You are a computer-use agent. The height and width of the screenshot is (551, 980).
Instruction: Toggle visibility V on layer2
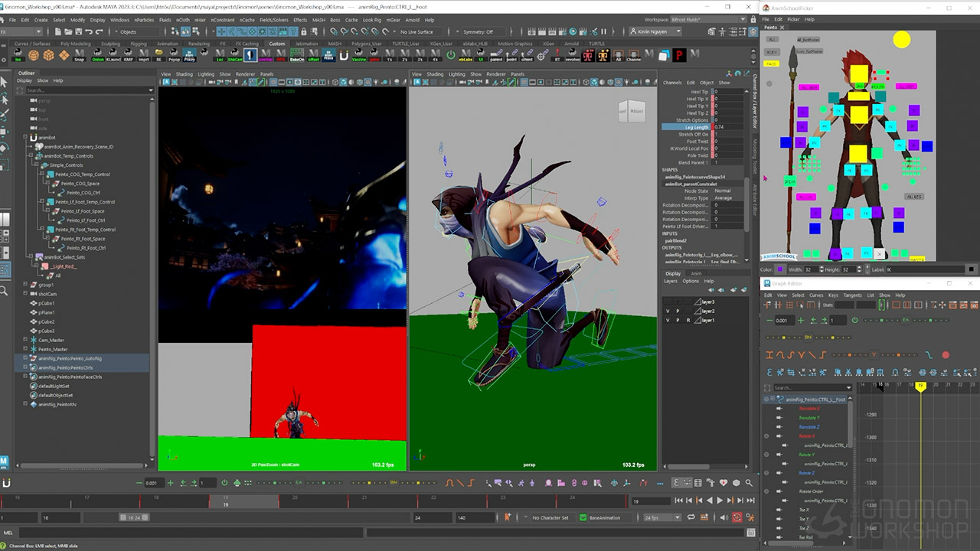pyautogui.click(x=668, y=311)
